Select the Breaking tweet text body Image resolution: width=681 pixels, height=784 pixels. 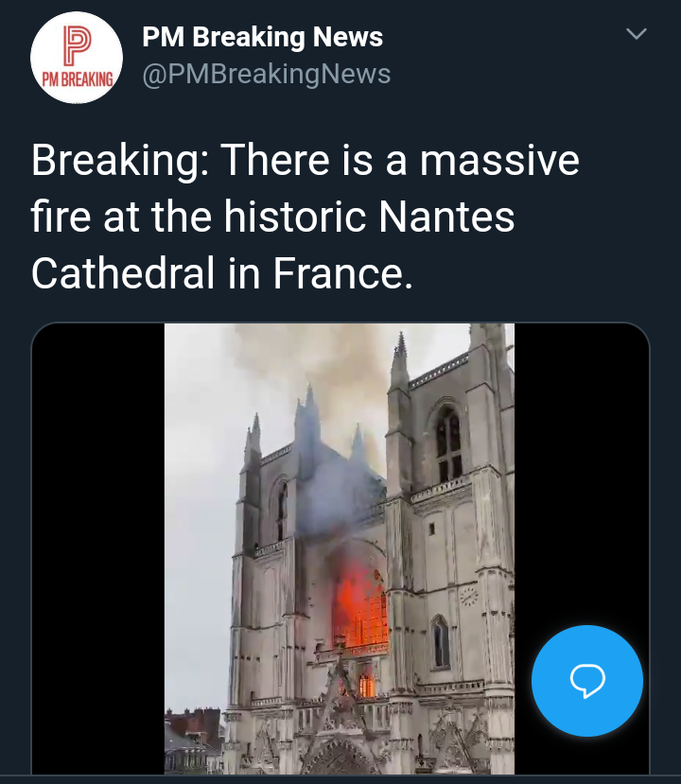coord(306,216)
